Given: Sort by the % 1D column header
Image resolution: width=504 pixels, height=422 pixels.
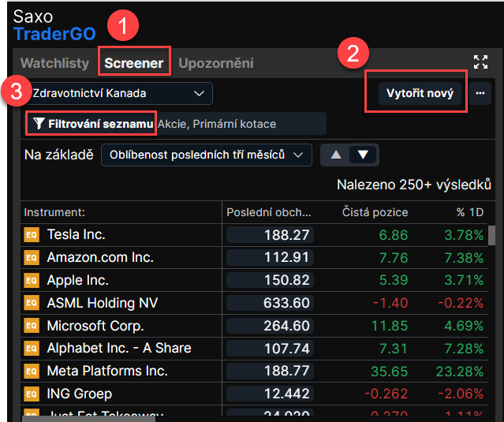Looking at the screenshot, I should [x=470, y=212].
